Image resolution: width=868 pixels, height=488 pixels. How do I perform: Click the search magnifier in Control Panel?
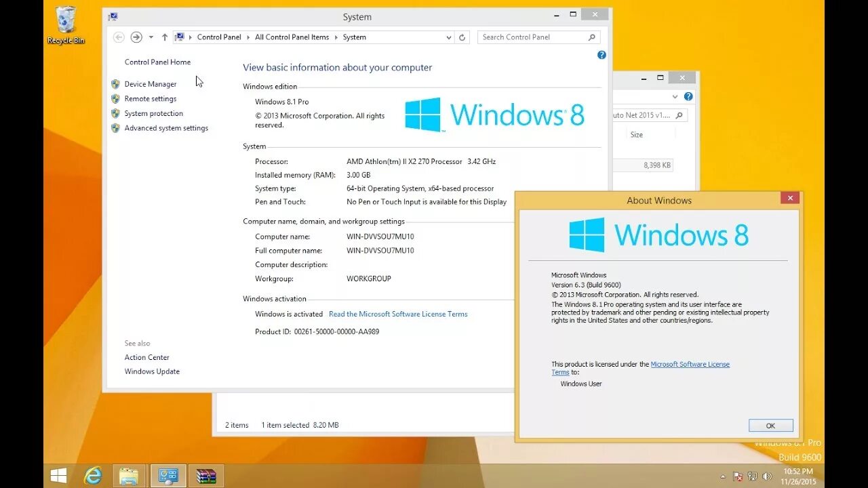point(592,37)
